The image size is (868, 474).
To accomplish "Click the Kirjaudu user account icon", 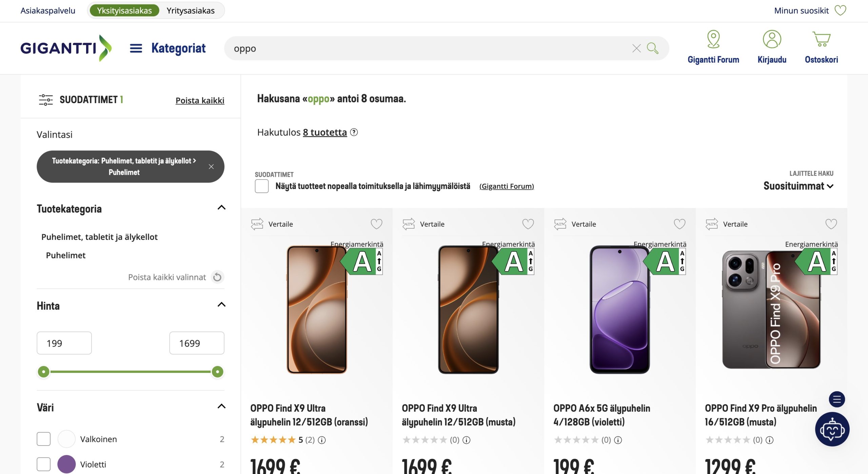I will (772, 39).
